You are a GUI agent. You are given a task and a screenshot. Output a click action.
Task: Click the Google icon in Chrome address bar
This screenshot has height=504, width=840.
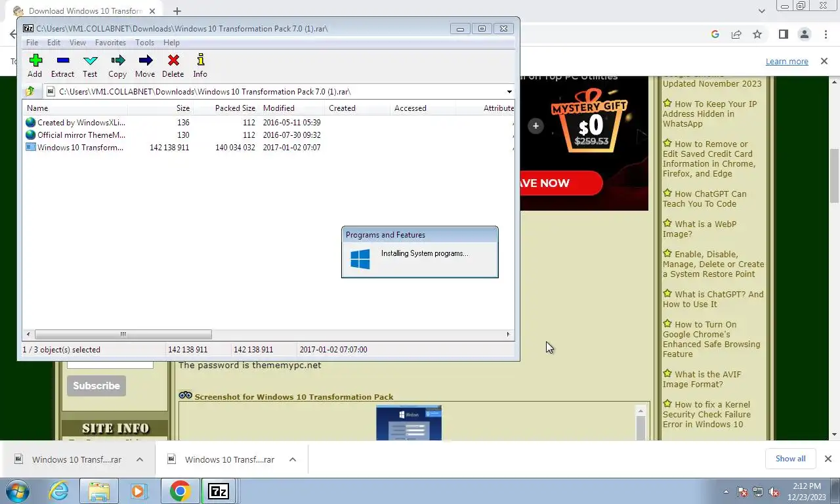click(x=715, y=34)
